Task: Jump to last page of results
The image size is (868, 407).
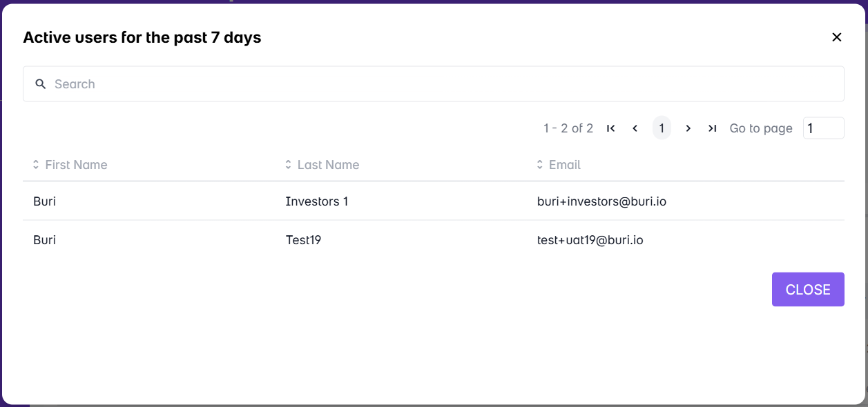Action: pyautogui.click(x=712, y=128)
